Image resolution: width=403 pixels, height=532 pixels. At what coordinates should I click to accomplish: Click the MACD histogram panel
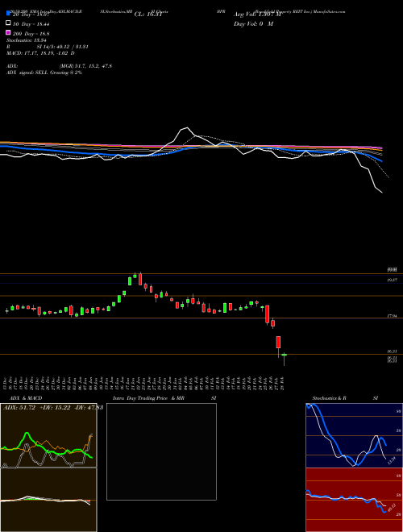click(48, 500)
